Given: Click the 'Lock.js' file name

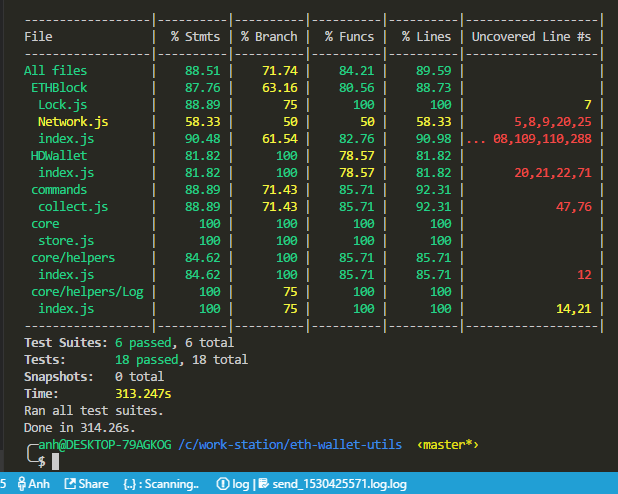Looking at the screenshot, I should pos(63,104).
